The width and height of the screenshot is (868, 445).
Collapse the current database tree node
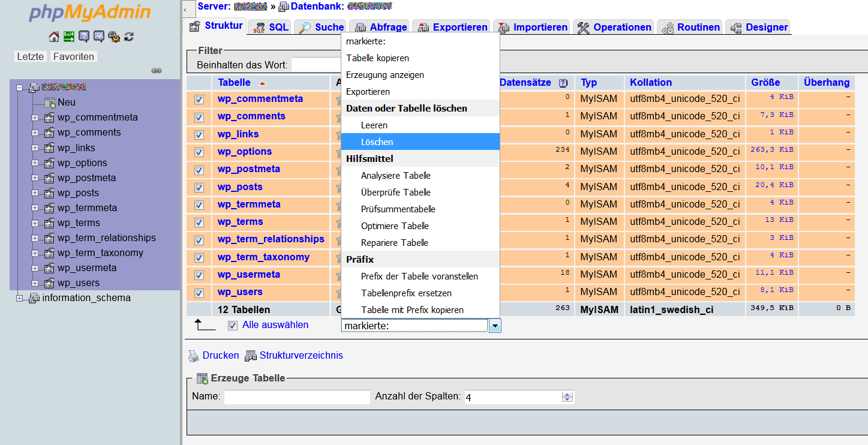coord(19,88)
